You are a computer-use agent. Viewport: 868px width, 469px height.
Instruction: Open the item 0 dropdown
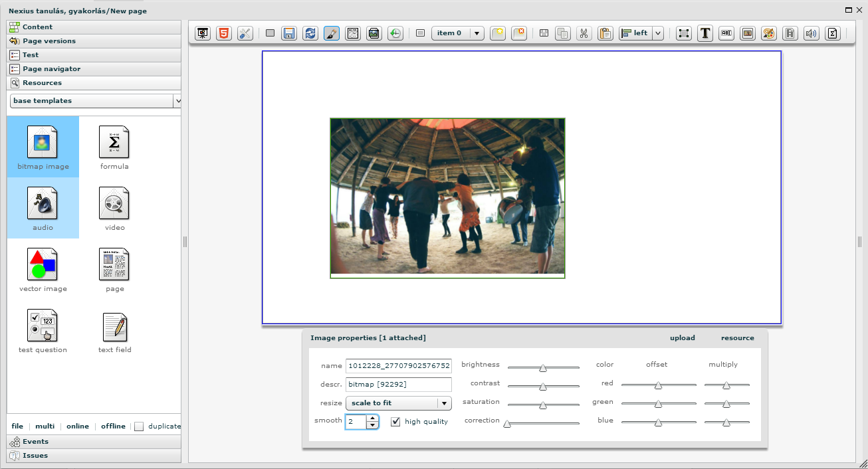pyautogui.click(x=477, y=33)
